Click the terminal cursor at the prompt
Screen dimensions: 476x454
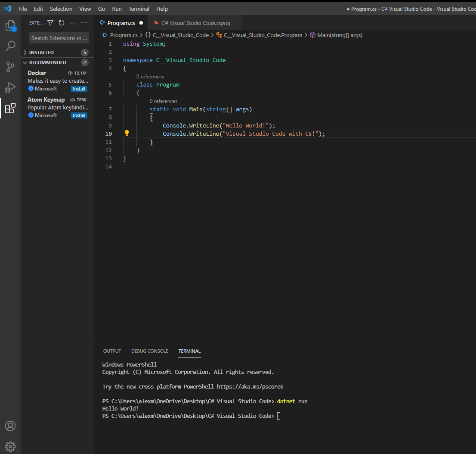click(279, 416)
